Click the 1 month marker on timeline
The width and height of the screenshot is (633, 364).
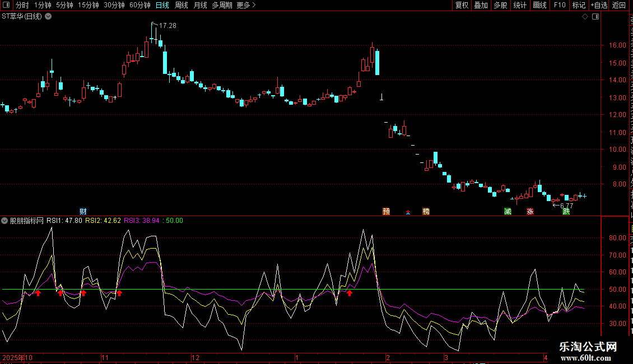pos(297,357)
